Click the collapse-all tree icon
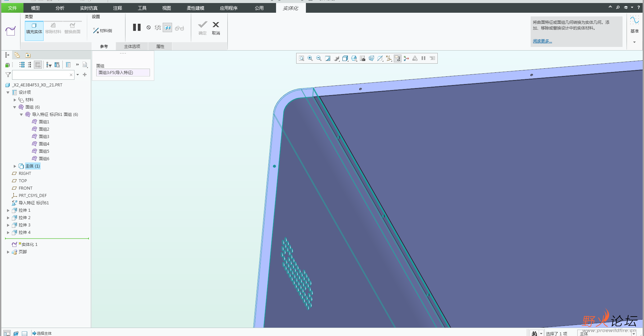The height and width of the screenshot is (336, 644). (30, 65)
